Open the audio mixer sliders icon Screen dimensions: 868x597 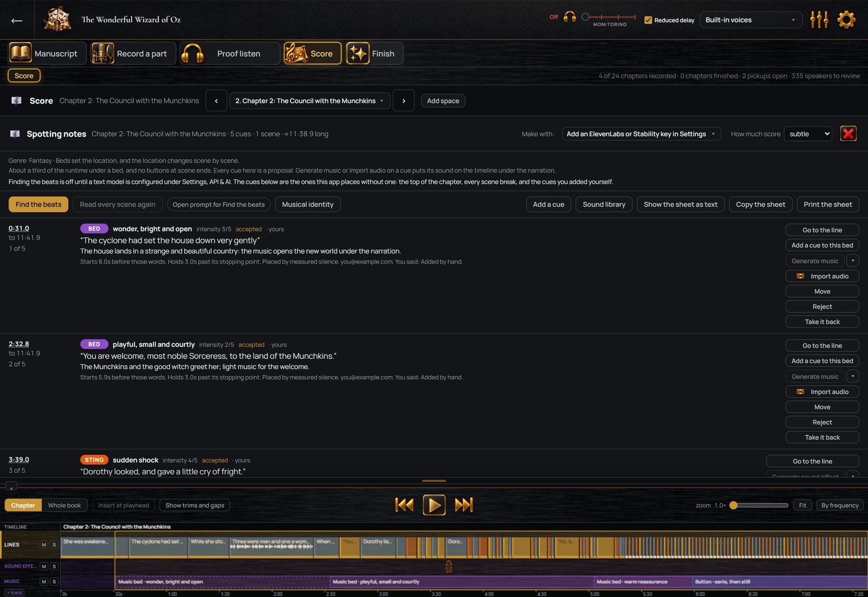[819, 20]
